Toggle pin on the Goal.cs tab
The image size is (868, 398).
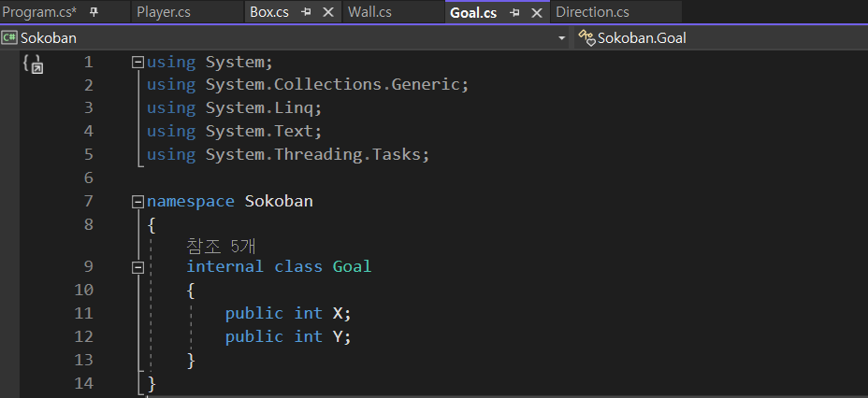coord(515,12)
